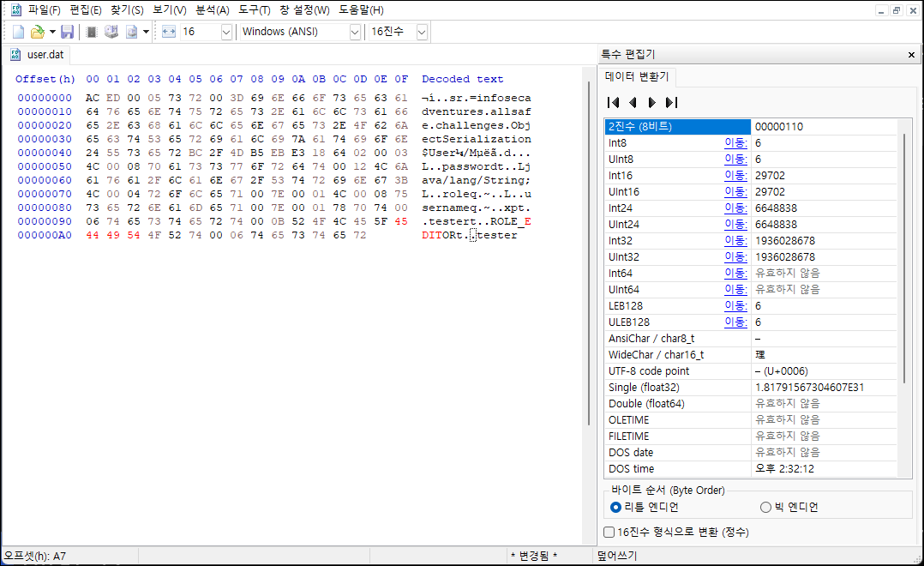
Task: Jump to last byte in data inspector
Action: click(671, 103)
